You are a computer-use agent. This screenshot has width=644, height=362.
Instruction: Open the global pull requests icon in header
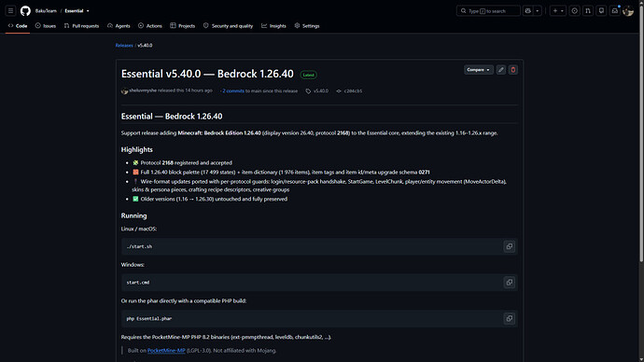tap(588, 11)
